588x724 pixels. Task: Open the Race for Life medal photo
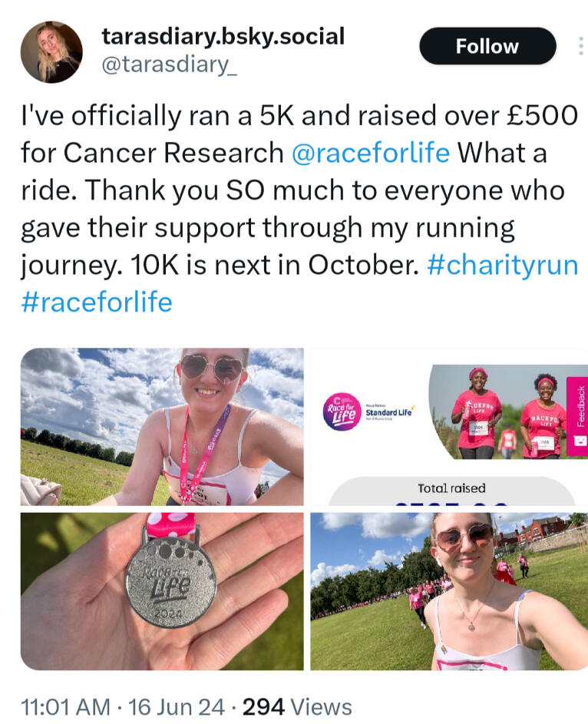162,591
